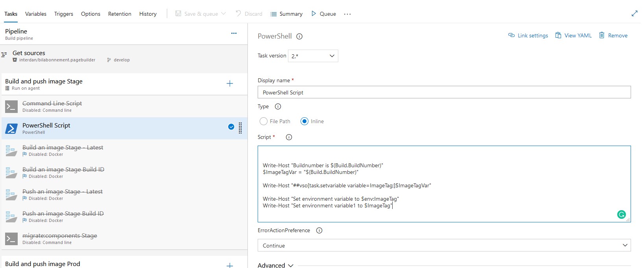Open Link settings

pyautogui.click(x=528, y=35)
